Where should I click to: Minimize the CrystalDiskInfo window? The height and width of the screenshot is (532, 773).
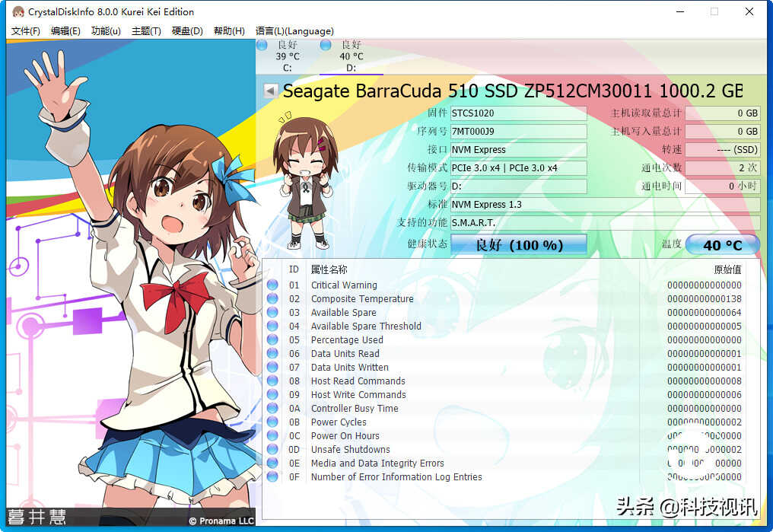pos(680,12)
